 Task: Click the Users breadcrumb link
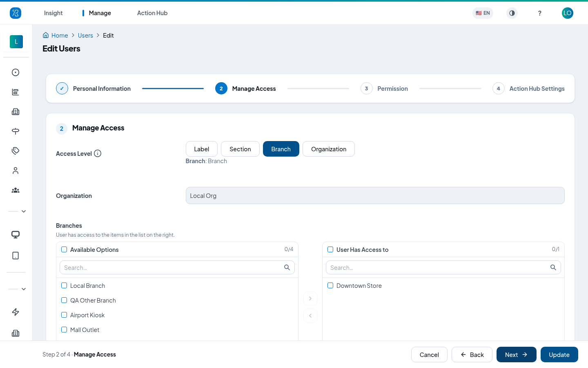(85, 36)
